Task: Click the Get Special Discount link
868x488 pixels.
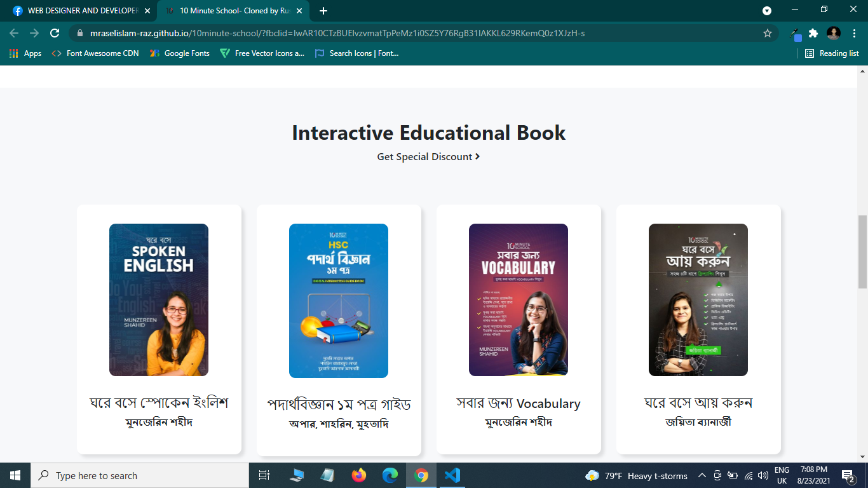Action: tap(428, 156)
